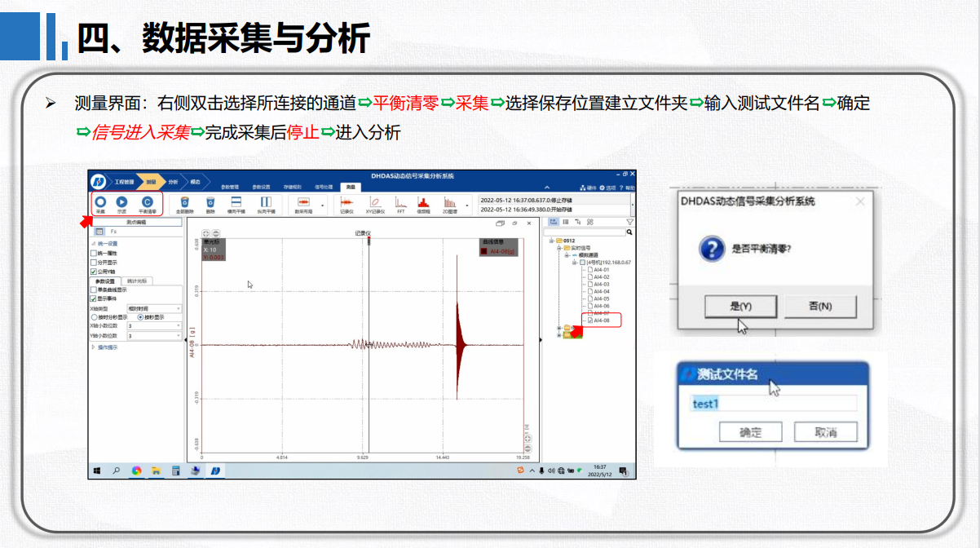
Task: Click the DHDAS logo application button
Action: pyautogui.click(x=99, y=182)
